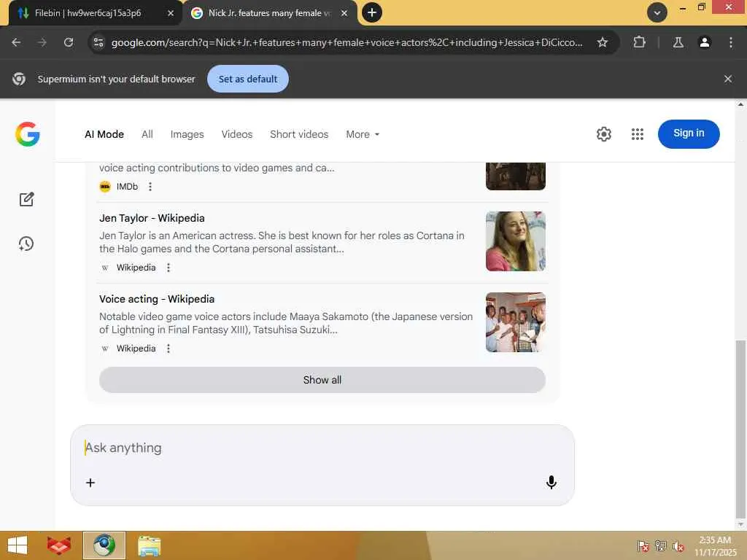
Task: Click the muted volume tray icon
Action: 678,546
